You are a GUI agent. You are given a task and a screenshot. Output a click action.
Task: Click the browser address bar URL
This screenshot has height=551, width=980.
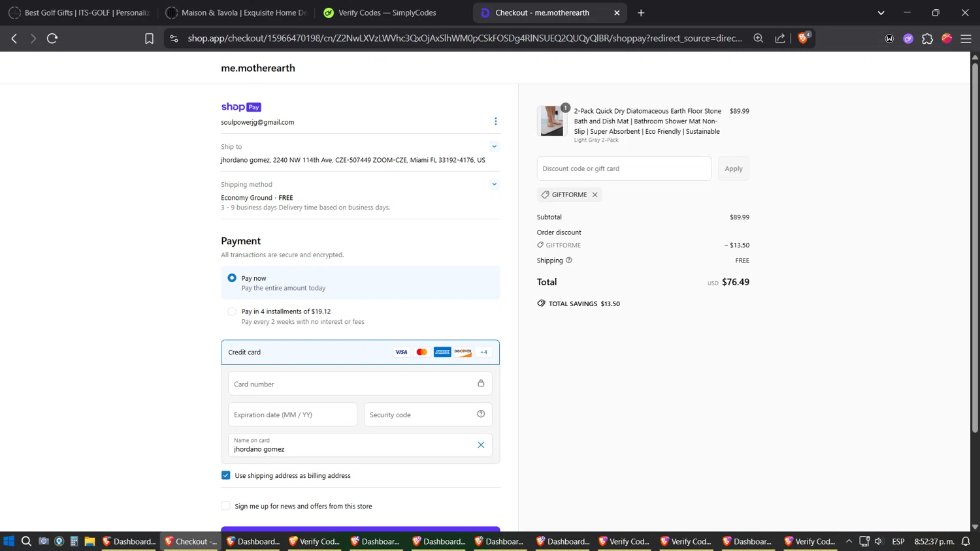pyautogui.click(x=465, y=39)
